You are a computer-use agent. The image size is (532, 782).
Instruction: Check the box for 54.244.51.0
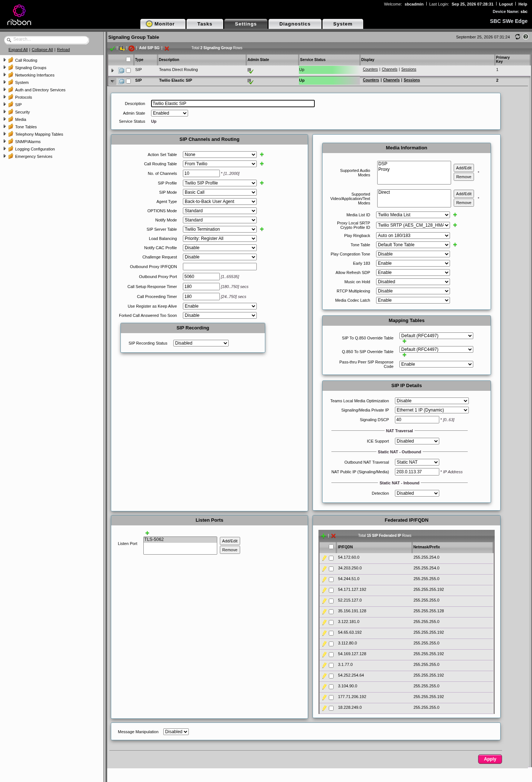(x=331, y=579)
